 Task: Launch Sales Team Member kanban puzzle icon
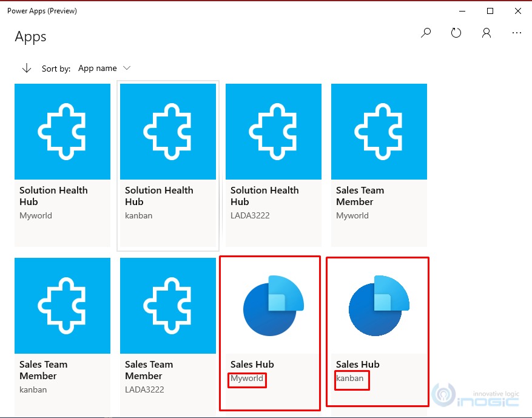(x=62, y=306)
